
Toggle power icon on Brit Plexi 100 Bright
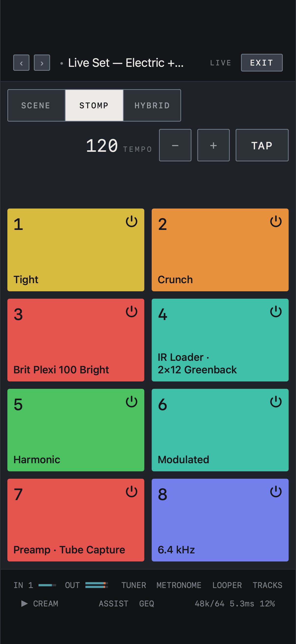pyautogui.click(x=131, y=311)
